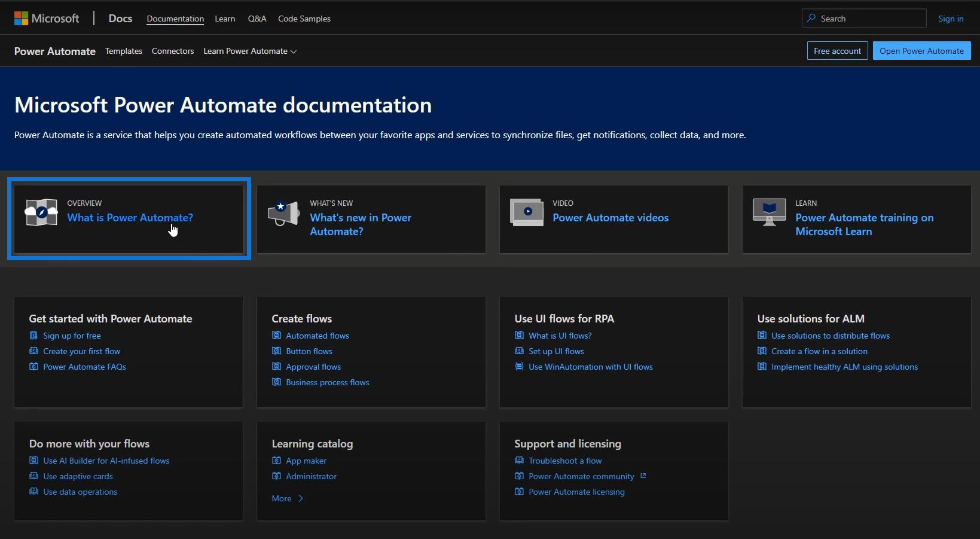Click the What's New megaphone icon

coord(283,213)
